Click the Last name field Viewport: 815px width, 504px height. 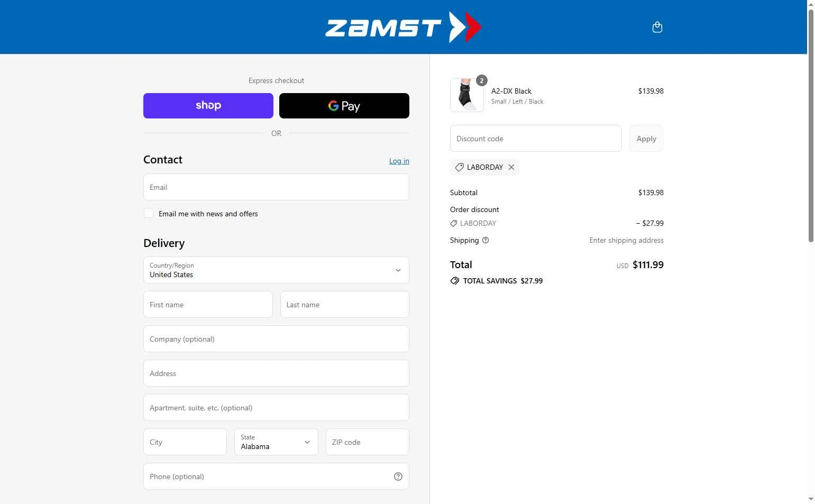tap(345, 305)
